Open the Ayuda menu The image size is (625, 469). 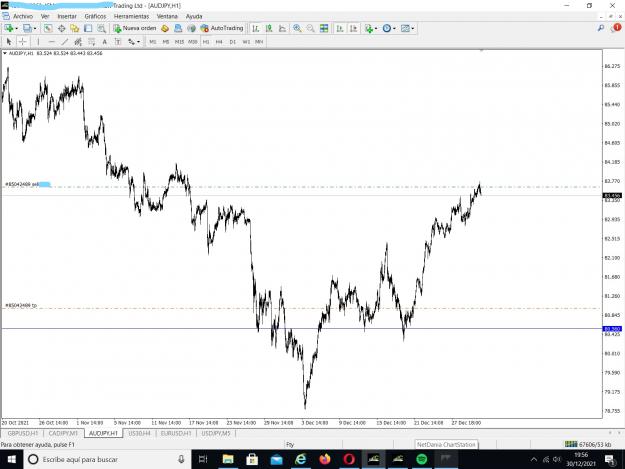(194, 16)
